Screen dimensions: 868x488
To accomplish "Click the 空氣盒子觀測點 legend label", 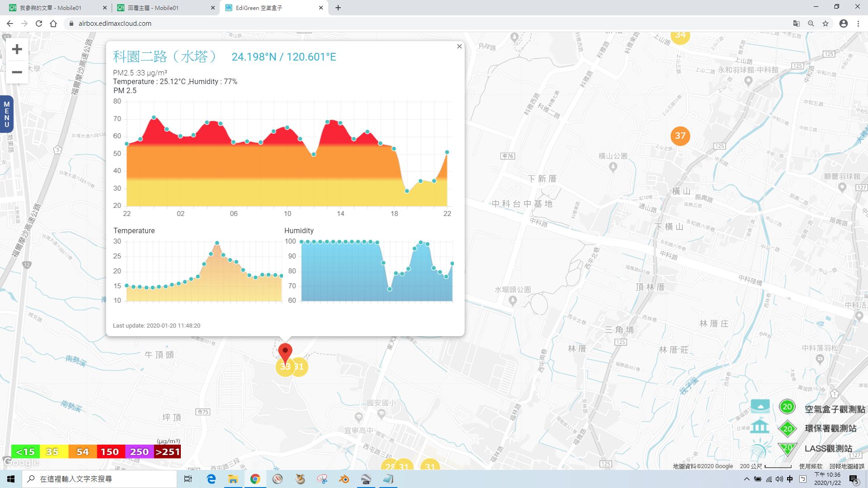I will pos(835,409).
